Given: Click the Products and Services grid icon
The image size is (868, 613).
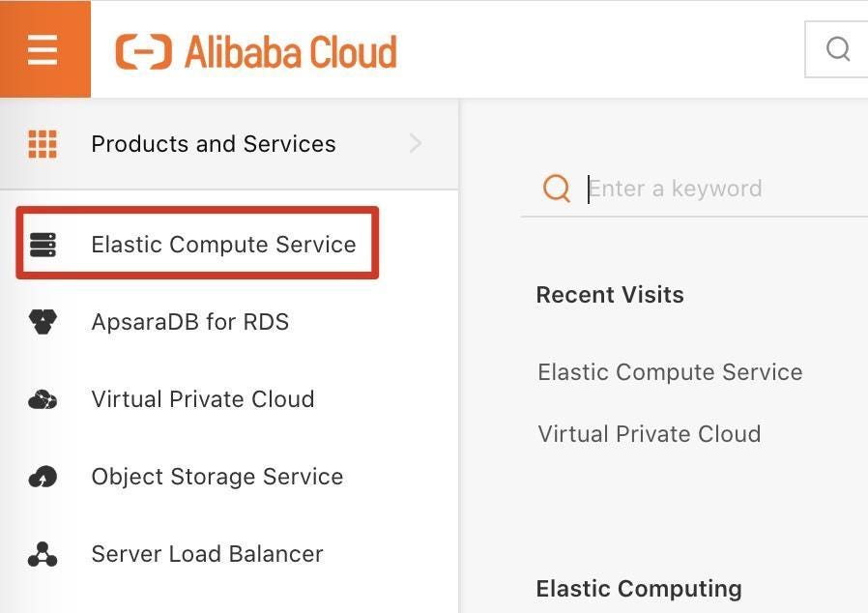Looking at the screenshot, I should click(x=43, y=144).
